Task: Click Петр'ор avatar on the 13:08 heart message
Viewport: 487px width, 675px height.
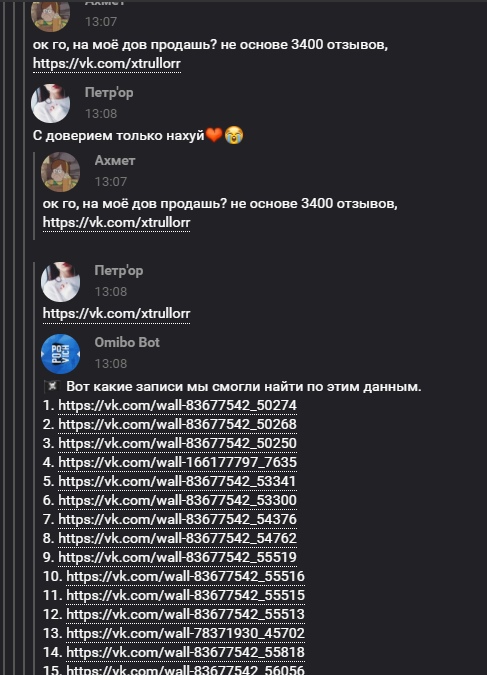Action: click(50, 103)
